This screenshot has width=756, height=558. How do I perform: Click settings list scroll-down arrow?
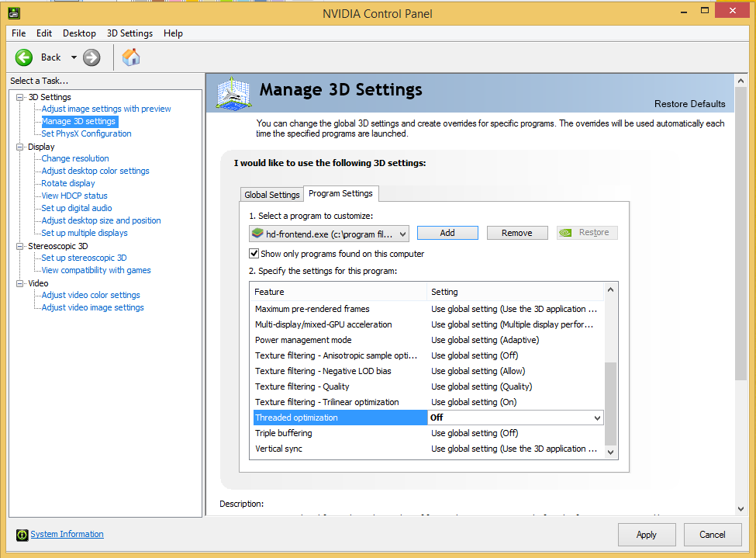611,452
